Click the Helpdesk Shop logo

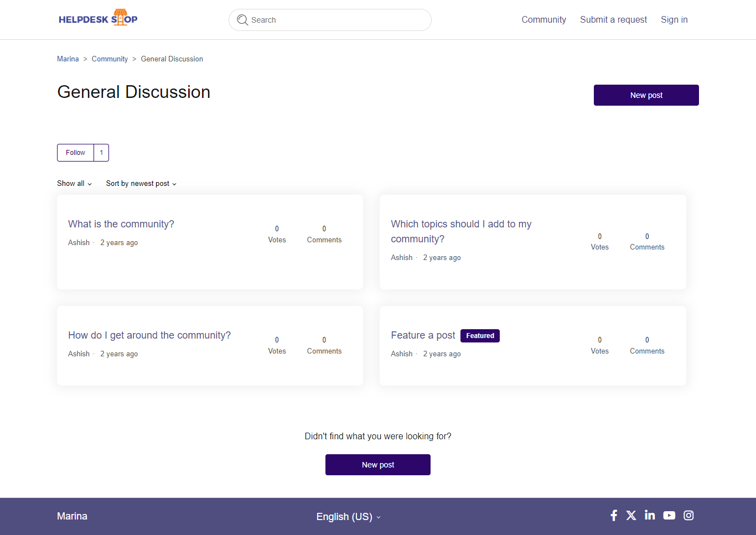tap(98, 19)
